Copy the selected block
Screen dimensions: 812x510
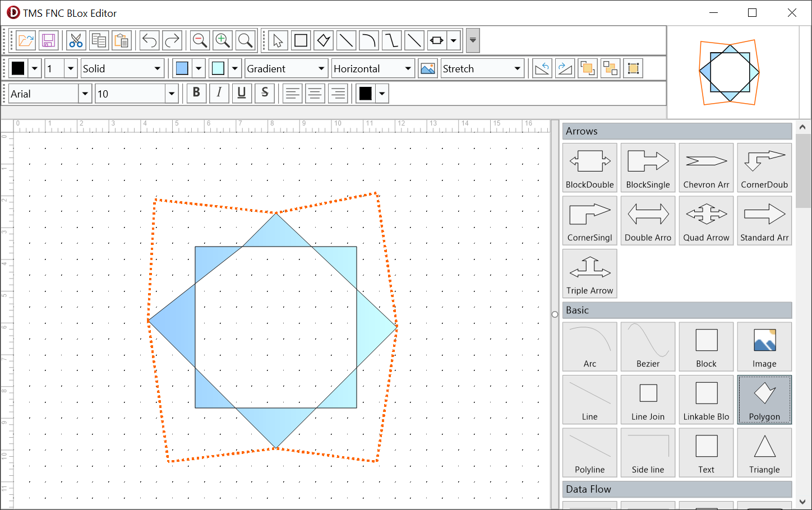99,40
